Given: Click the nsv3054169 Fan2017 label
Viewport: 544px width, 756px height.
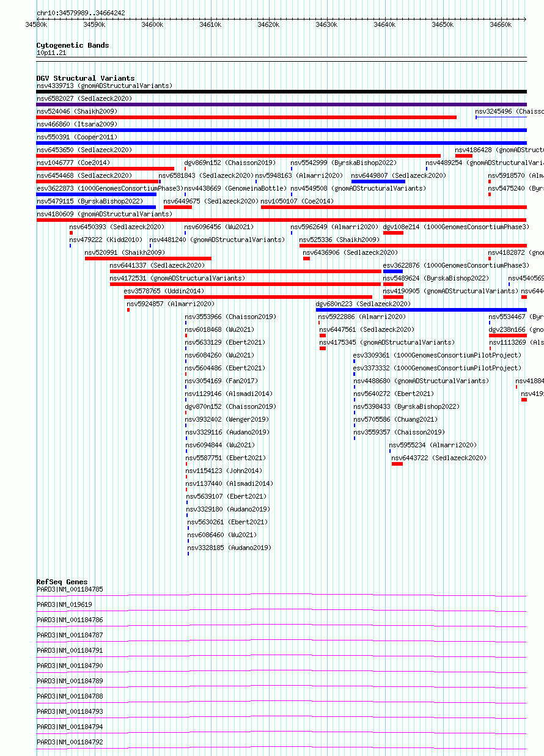Looking at the screenshot, I should [222, 381].
